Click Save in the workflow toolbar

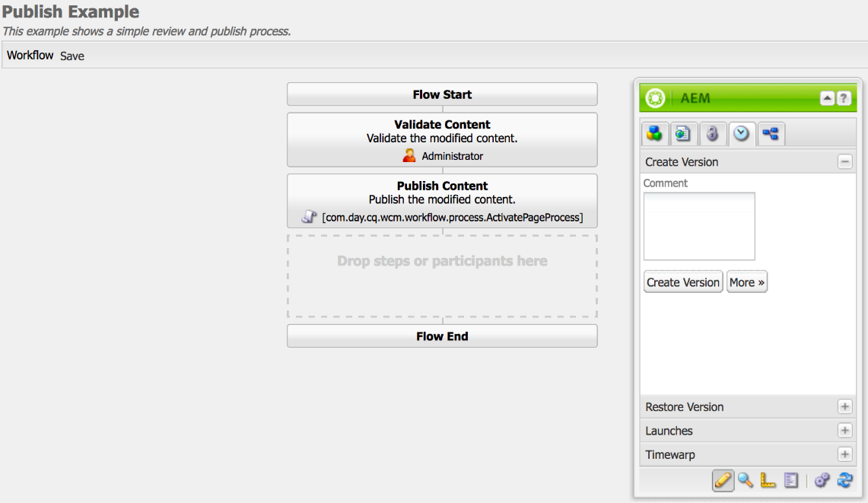[72, 56]
